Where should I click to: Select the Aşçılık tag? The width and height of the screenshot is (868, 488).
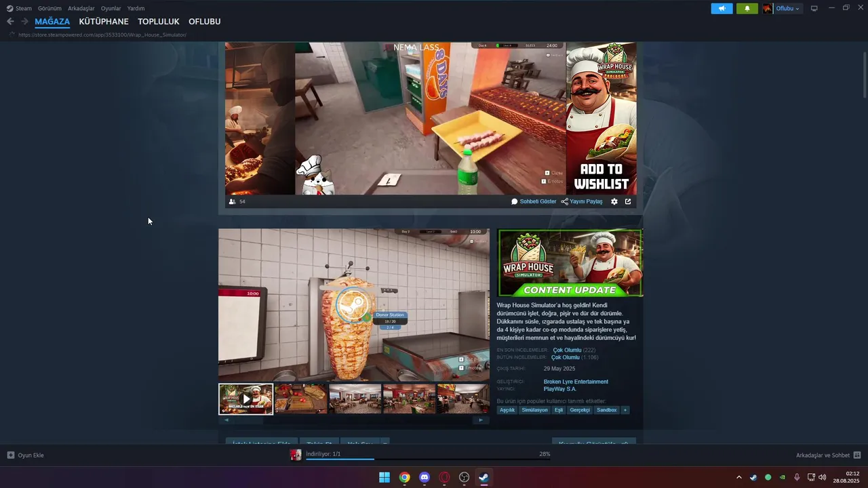pyautogui.click(x=507, y=410)
